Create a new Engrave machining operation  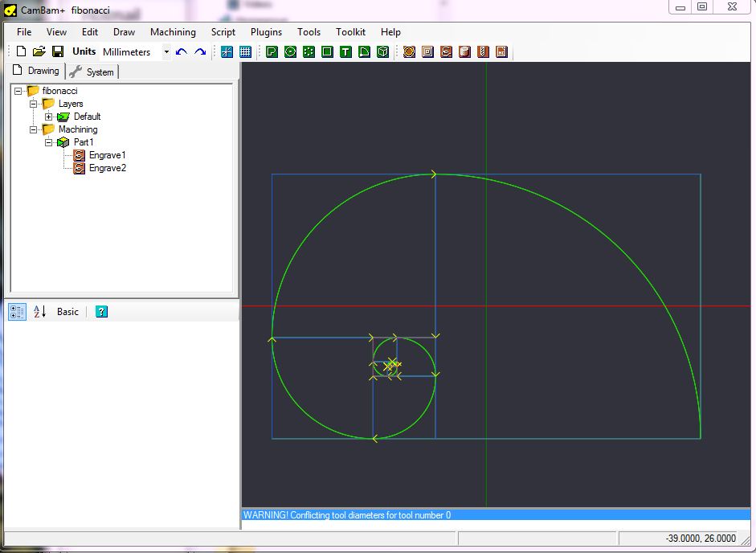(x=446, y=51)
